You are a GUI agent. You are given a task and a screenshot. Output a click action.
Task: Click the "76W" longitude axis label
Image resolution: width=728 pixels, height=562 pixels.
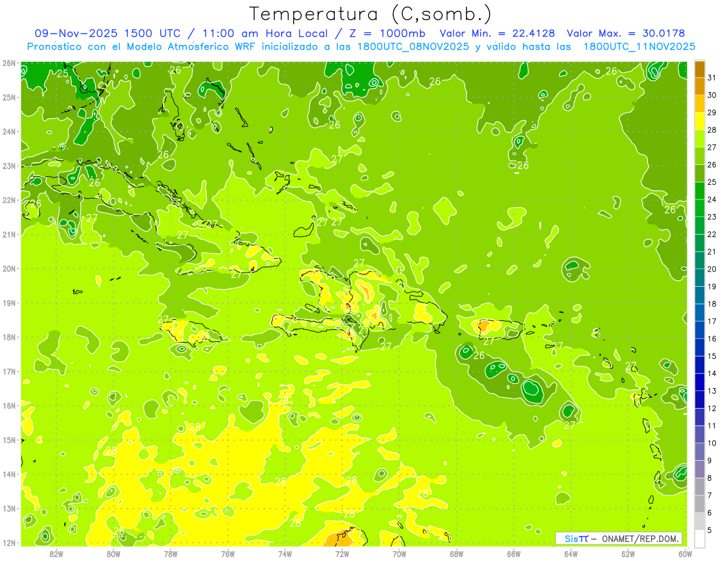tap(228, 554)
